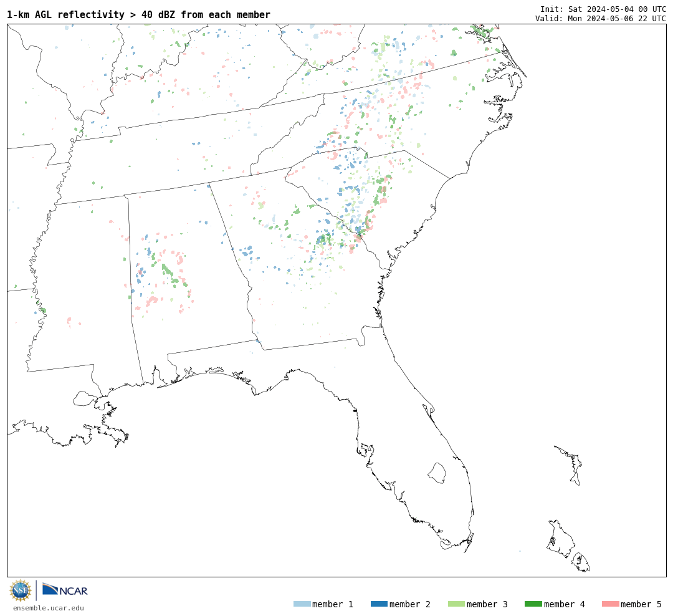Click the member 5 pink swatch
This screenshot has width=673, height=616.
coord(610,604)
